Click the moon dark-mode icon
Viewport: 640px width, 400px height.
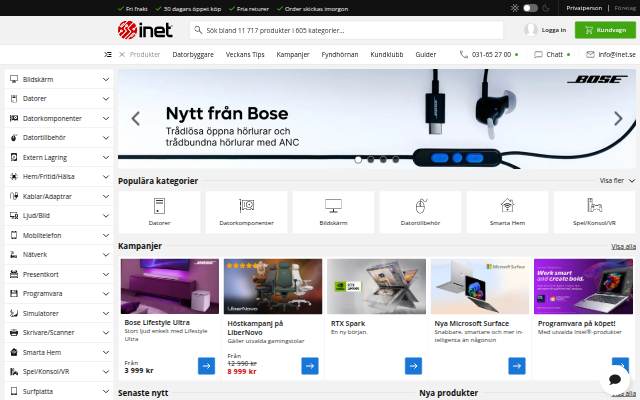[x=546, y=8]
